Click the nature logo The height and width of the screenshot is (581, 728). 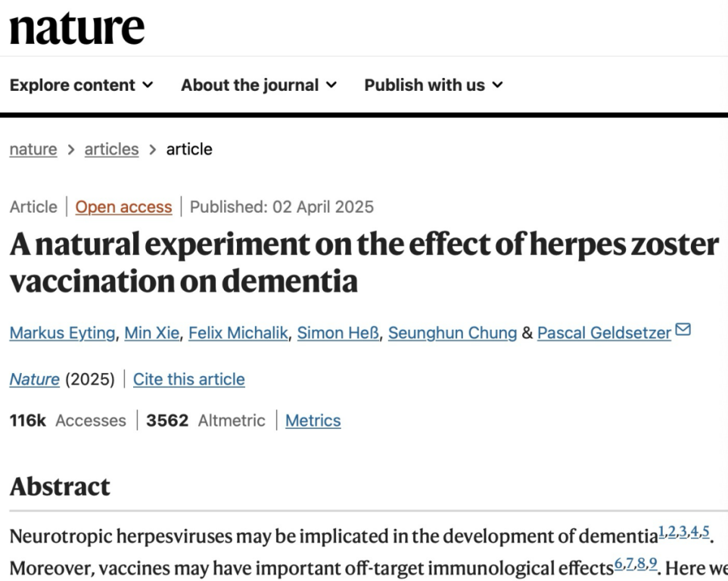pos(76,29)
